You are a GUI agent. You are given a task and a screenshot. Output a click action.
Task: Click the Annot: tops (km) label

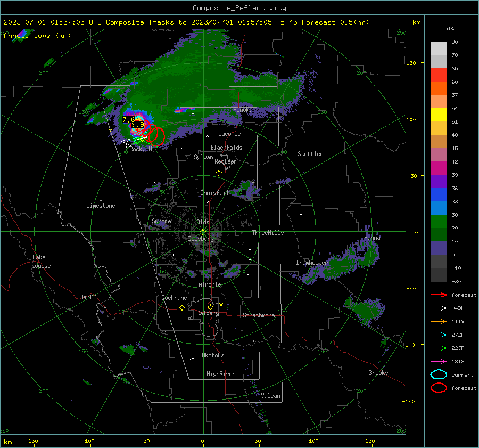click(37, 36)
